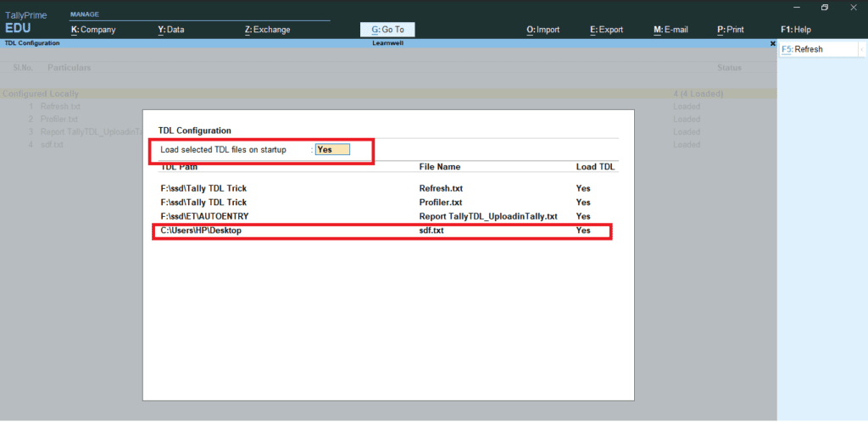Click TDL path for Refresh.txt row
This screenshot has height=422, width=868.
(x=203, y=188)
